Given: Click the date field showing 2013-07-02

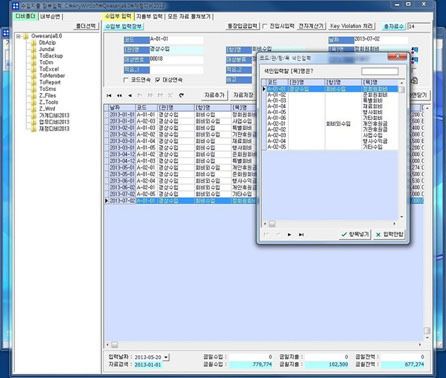Looking at the screenshot, I should point(381,40).
